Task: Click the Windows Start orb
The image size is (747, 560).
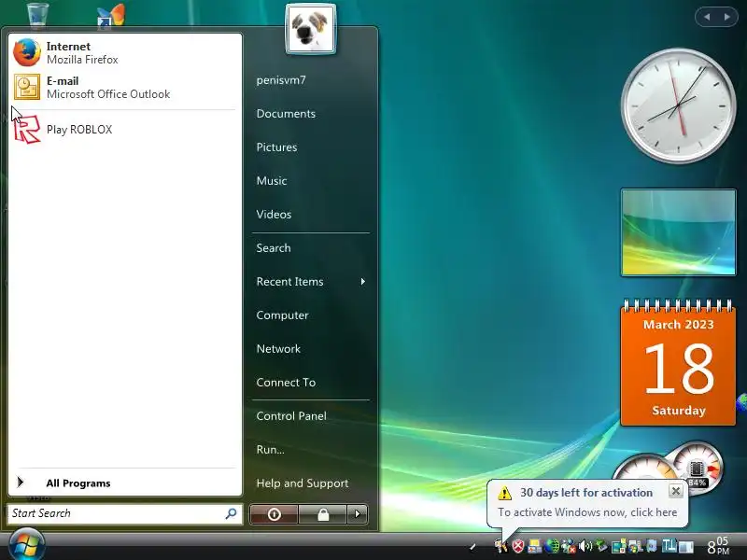Action: point(26,545)
